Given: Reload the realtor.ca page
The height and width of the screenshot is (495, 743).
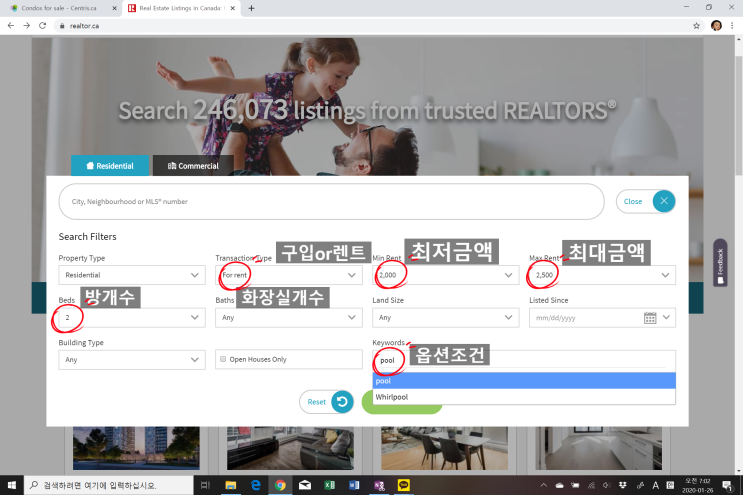Looking at the screenshot, I should (x=43, y=26).
